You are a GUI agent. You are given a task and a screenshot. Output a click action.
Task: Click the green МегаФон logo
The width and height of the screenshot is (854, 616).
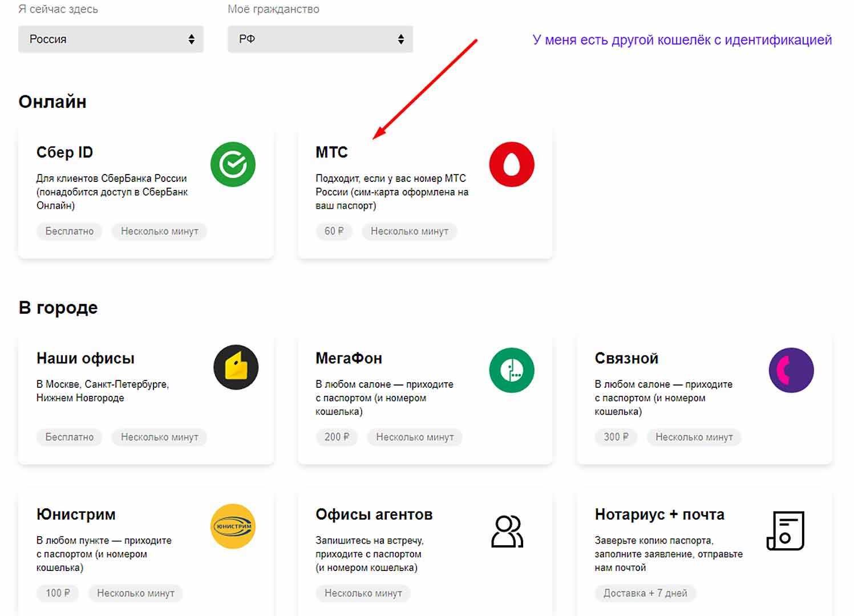(x=512, y=370)
